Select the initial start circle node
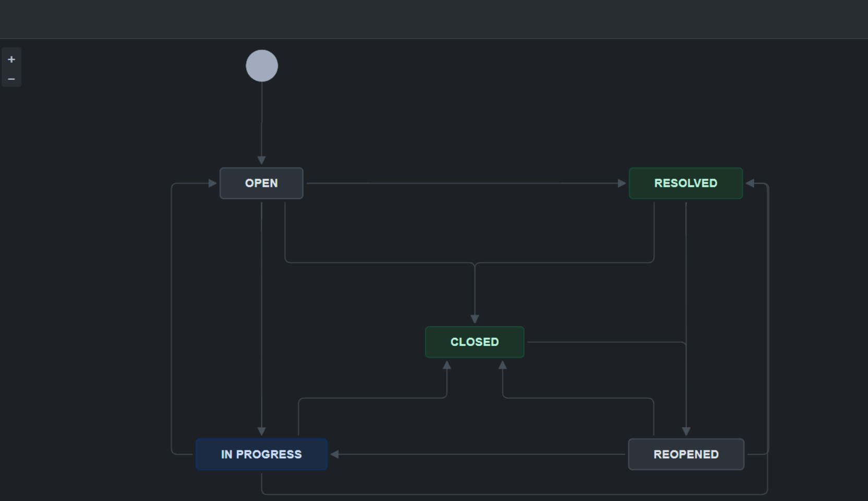The width and height of the screenshot is (868, 501). click(262, 66)
